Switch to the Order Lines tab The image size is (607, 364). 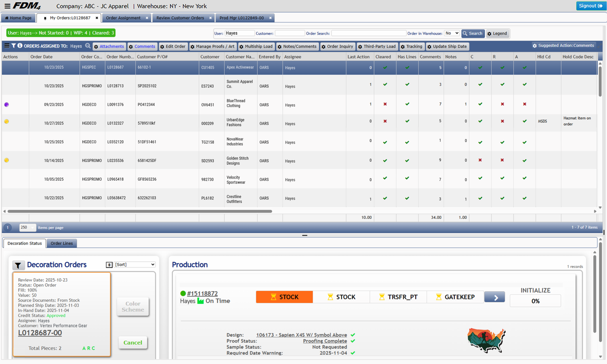pos(62,243)
